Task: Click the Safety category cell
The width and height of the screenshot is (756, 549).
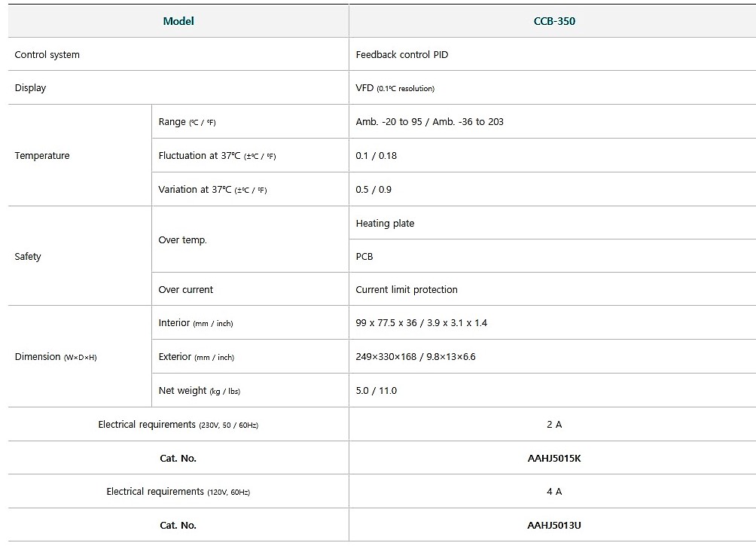Action: click(x=29, y=257)
